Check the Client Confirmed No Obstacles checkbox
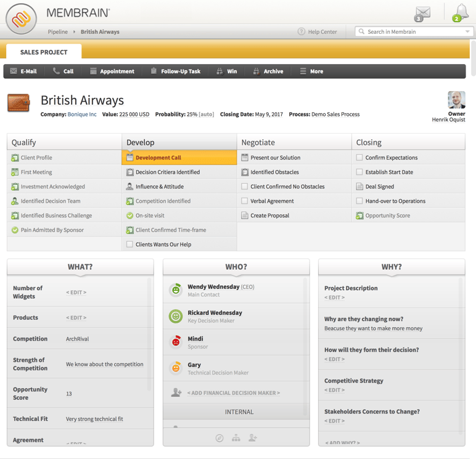Image resolution: width=476 pixels, height=459 pixels. point(244,186)
